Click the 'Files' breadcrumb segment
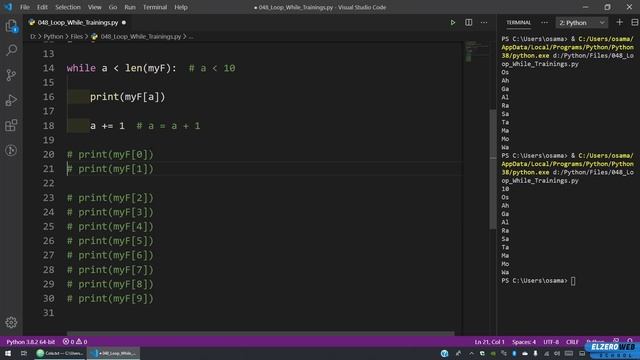The height and width of the screenshot is (360, 640). pyautogui.click(x=76, y=37)
